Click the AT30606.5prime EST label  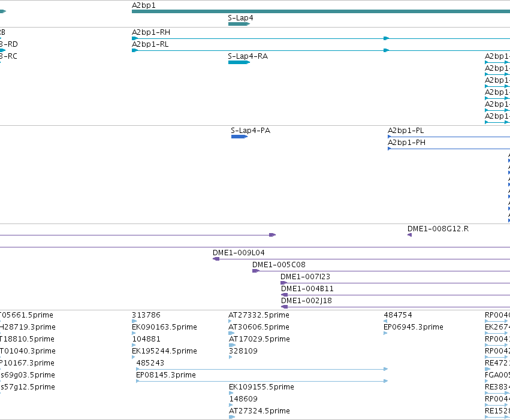pos(258,327)
